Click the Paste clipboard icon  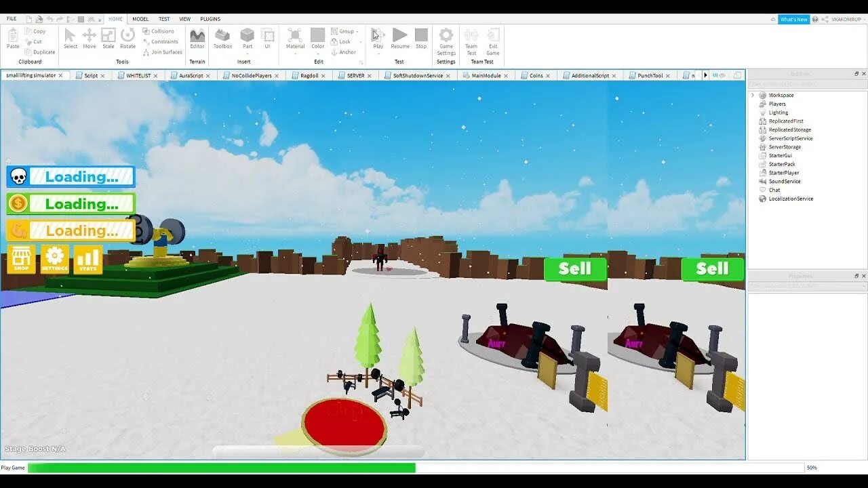coord(13,35)
